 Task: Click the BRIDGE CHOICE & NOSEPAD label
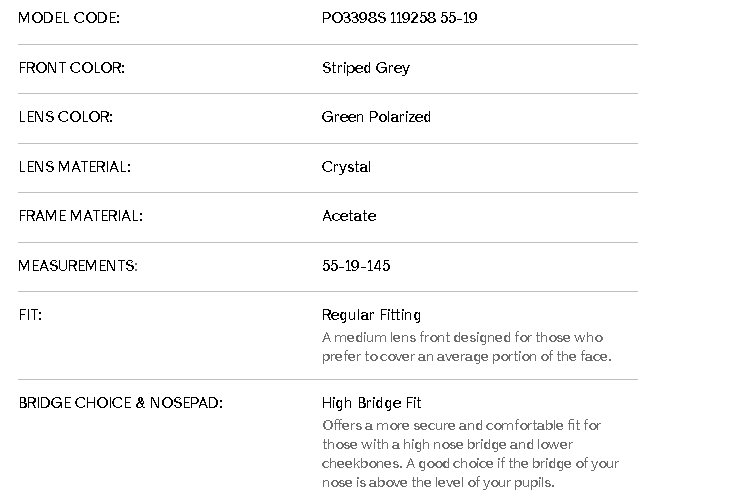click(x=120, y=403)
